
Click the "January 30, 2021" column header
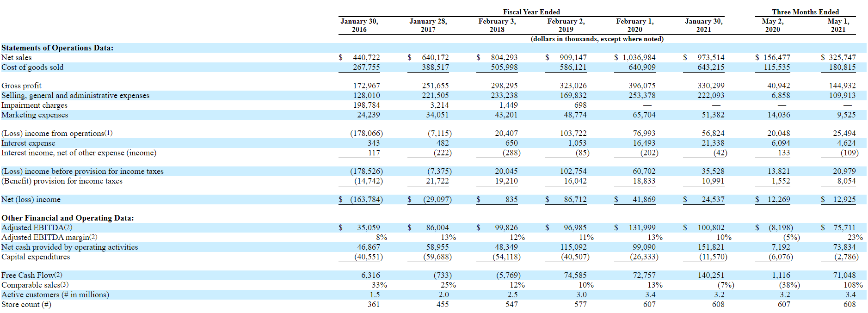(x=704, y=25)
